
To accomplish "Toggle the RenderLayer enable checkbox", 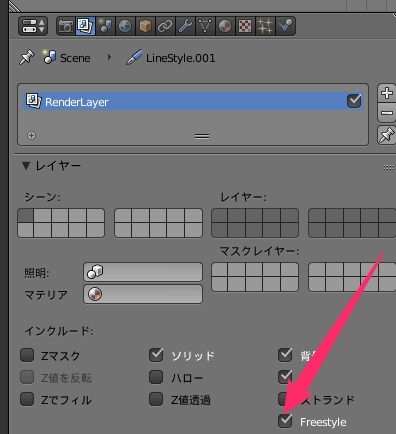I will [354, 101].
